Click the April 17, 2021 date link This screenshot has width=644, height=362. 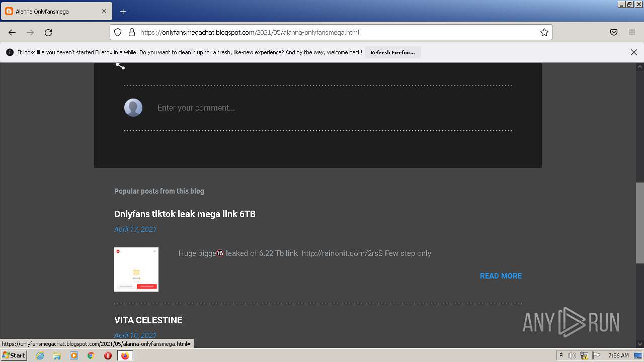[135, 229]
